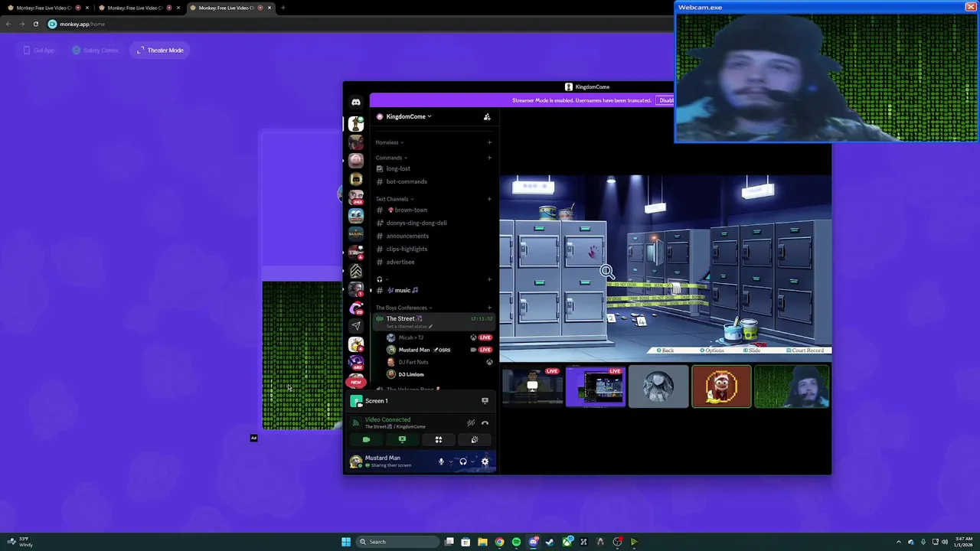
Task: Mute microphone in Discord user panel
Action: (x=441, y=461)
